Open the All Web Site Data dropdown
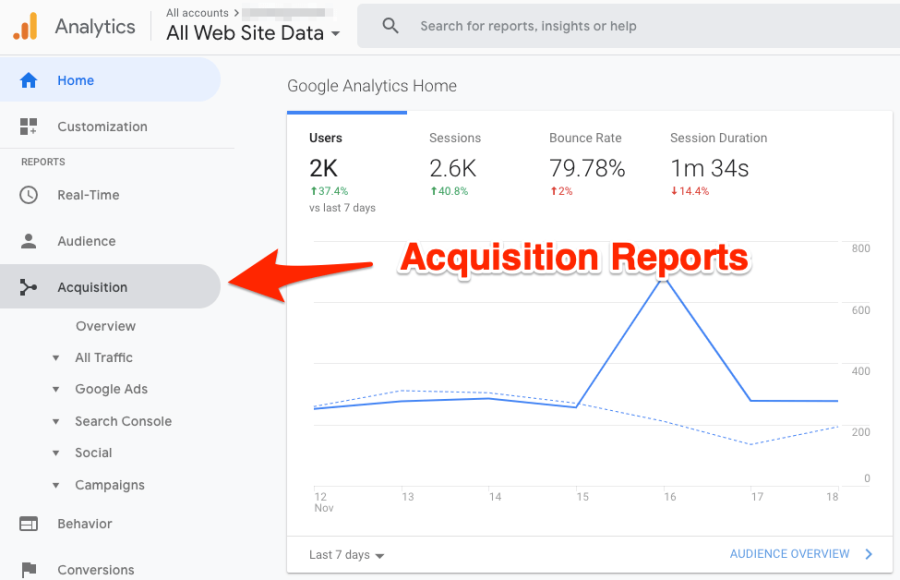Viewport: 900px width, 580px height. [253, 33]
